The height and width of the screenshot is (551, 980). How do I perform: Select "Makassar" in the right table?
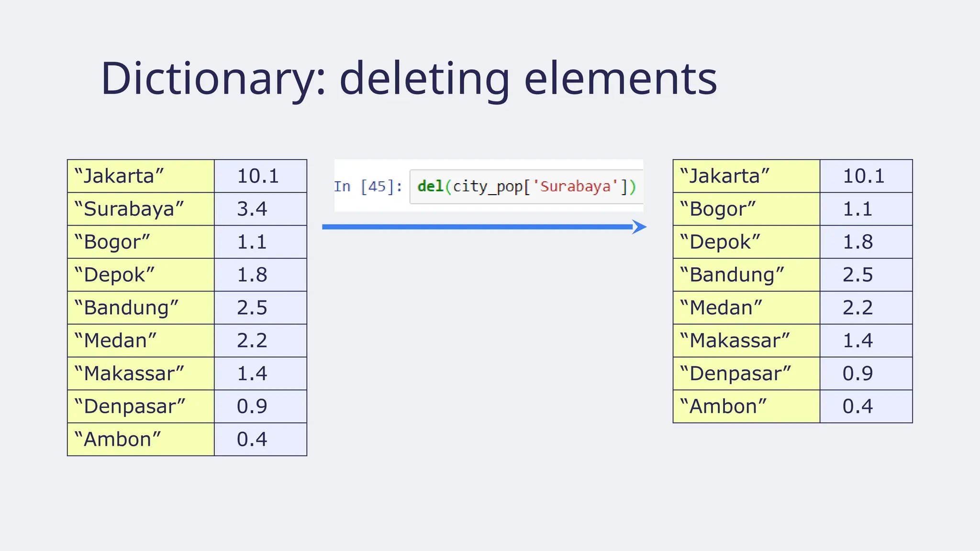pyautogui.click(x=746, y=341)
